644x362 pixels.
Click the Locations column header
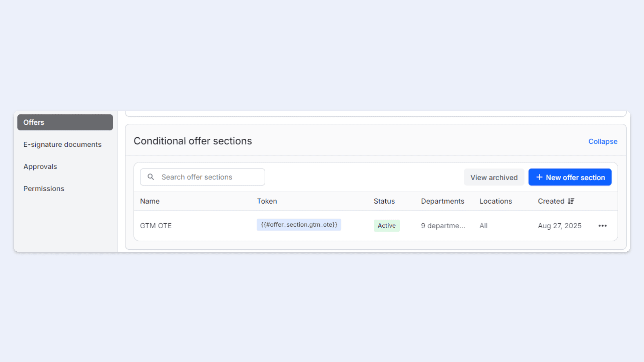pyautogui.click(x=496, y=201)
